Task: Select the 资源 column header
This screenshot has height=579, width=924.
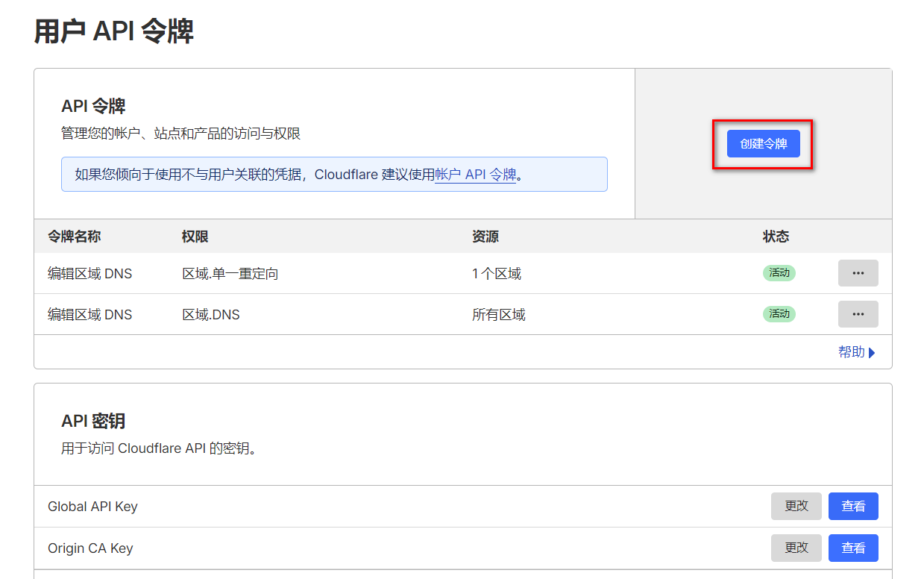Action: [485, 237]
